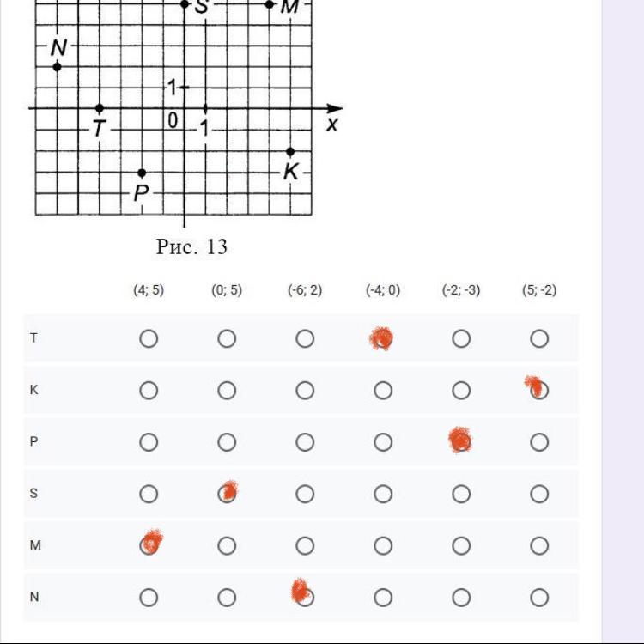This screenshot has width=644, height=644.
Task: Choose (5; -2) radio in row S
Action: pyautogui.click(x=539, y=494)
